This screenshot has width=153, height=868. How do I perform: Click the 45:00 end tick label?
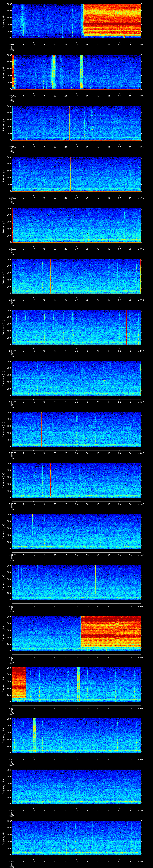coord(141,708)
